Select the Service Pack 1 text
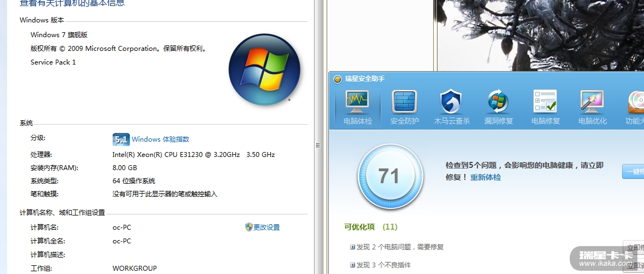644x274 pixels. click(x=53, y=62)
